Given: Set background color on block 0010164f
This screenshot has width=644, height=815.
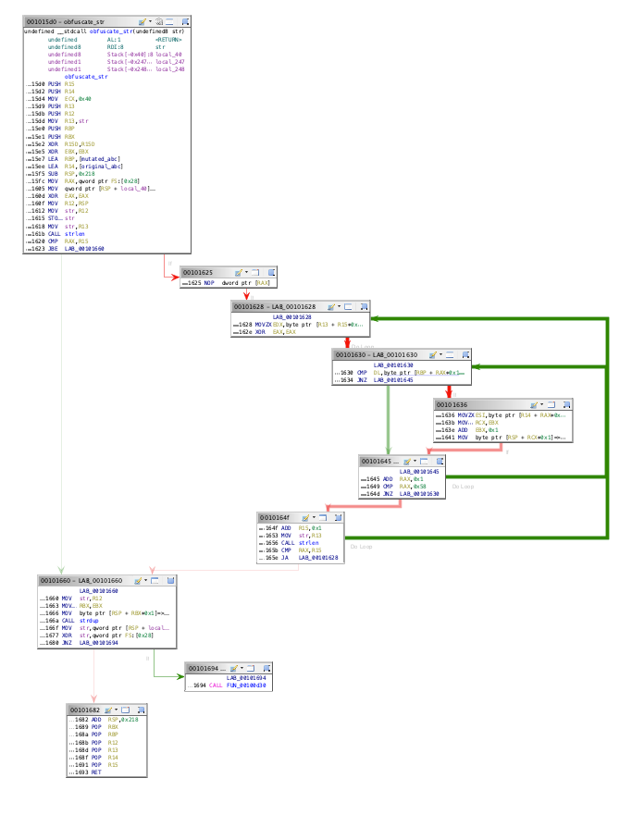Looking at the screenshot, I should coord(305,518).
